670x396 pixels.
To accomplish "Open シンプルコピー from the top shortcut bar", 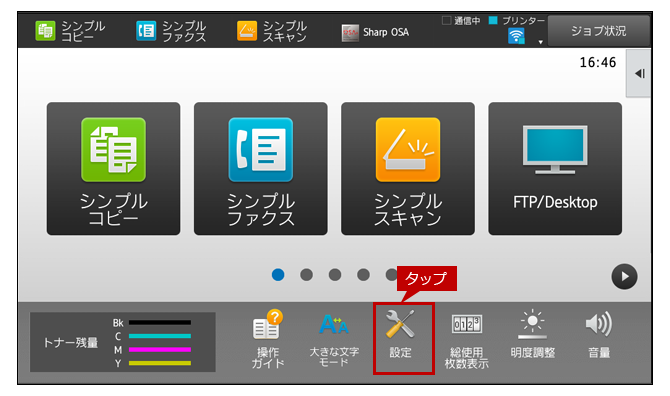I will pyautogui.click(x=70, y=31).
